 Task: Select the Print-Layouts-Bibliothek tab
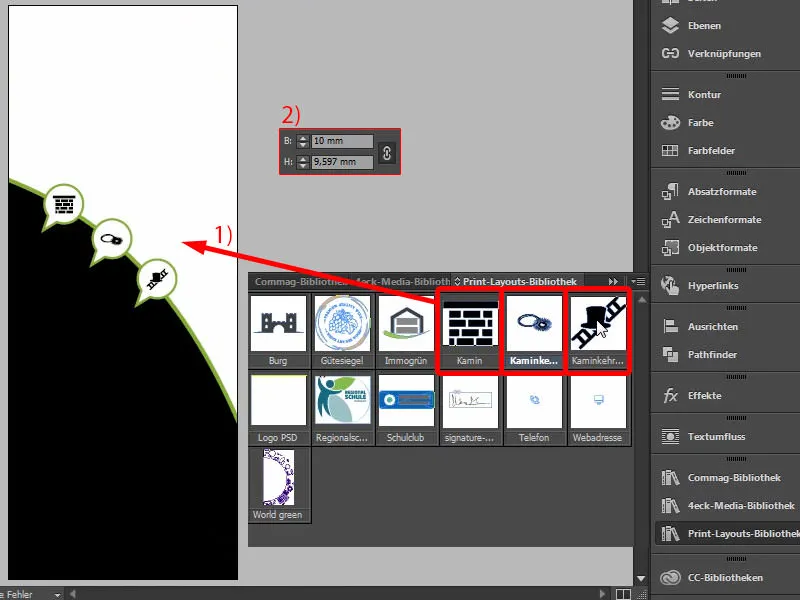tap(518, 282)
